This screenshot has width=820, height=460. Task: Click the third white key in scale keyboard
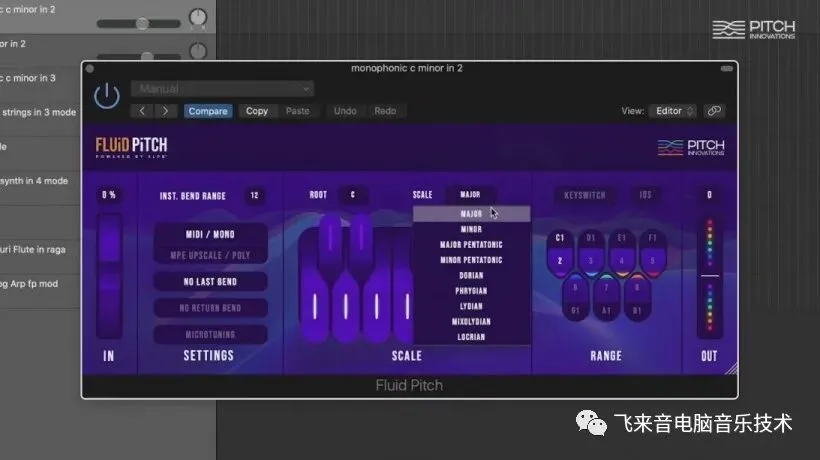point(377,307)
